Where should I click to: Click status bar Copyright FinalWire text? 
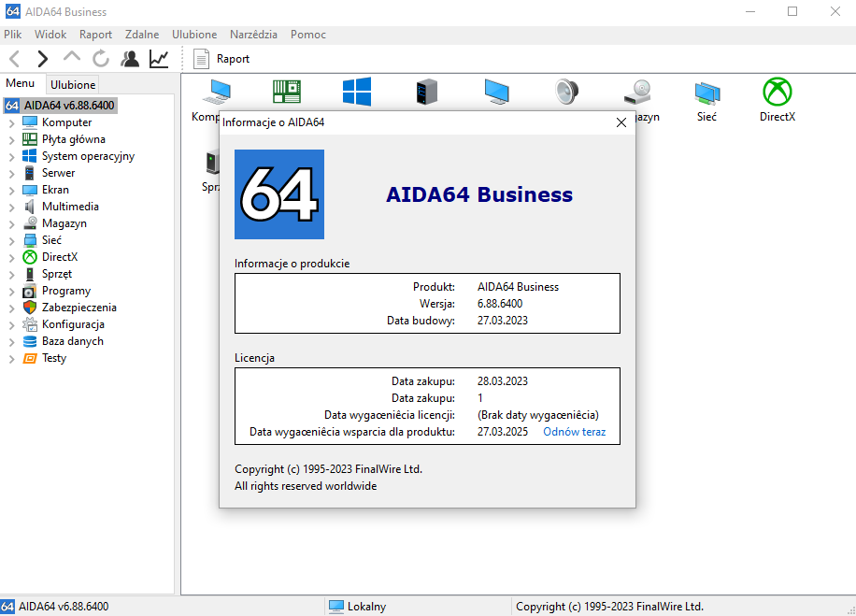click(x=610, y=606)
